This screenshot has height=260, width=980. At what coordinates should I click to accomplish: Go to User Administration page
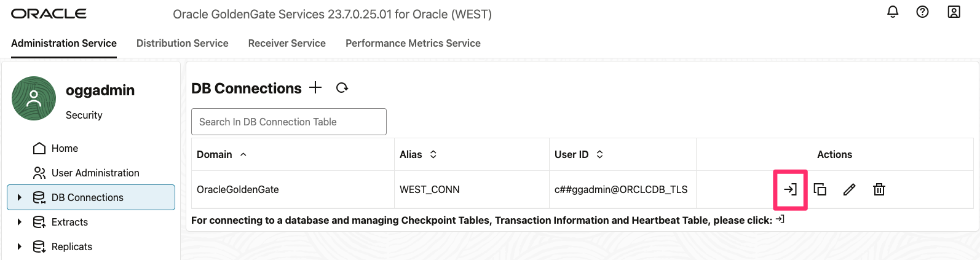[95, 173]
